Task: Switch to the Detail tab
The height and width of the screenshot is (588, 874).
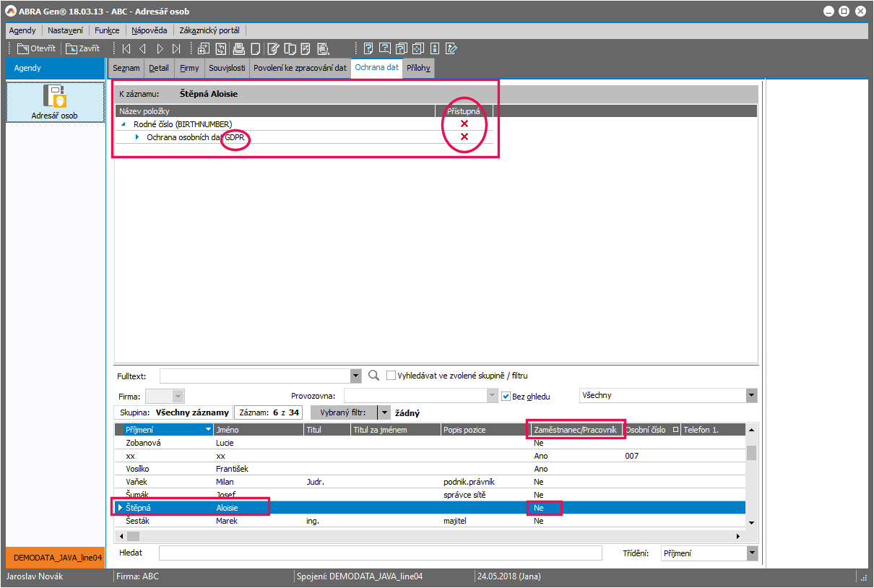Action: pyautogui.click(x=159, y=68)
